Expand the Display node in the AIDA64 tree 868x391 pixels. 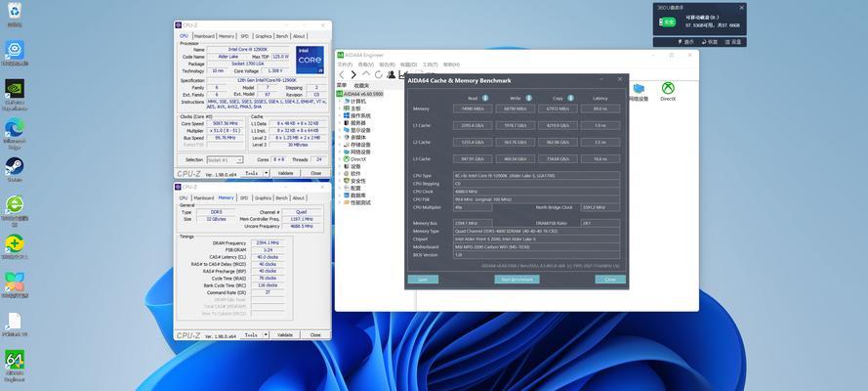click(340, 130)
